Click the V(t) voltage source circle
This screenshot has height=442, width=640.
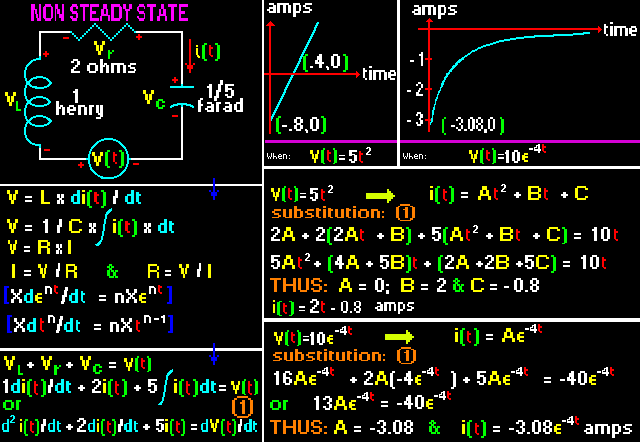point(109,159)
